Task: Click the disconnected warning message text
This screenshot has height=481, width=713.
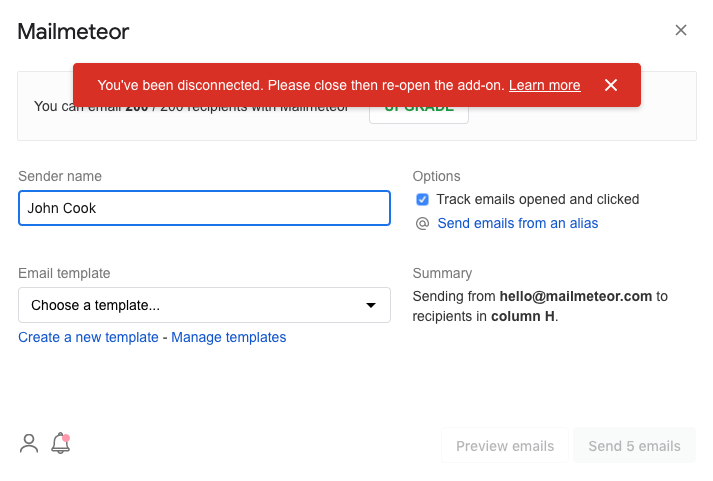Action: tap(301, 85)
